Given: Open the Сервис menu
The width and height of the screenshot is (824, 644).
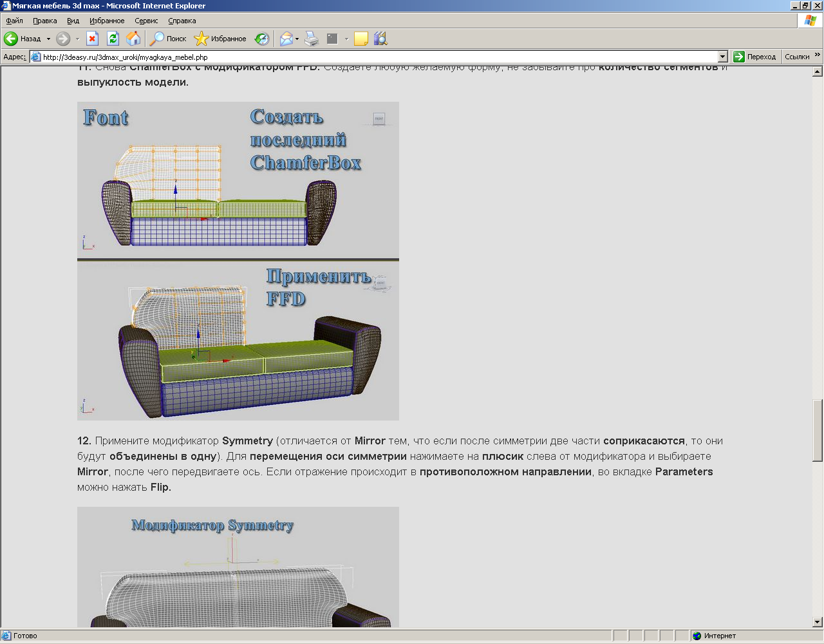Looking at the screenshot, I should click(x=146, y=21).
